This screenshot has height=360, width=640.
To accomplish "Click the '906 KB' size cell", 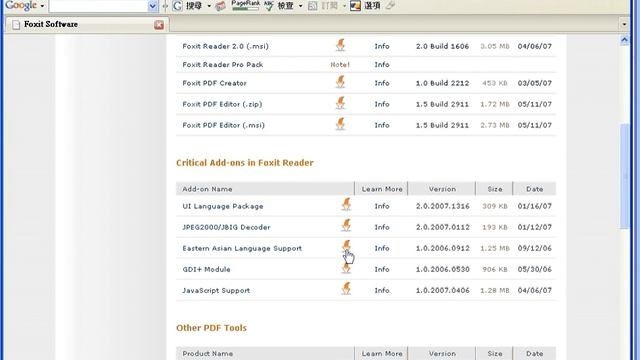I will point(495,269).
